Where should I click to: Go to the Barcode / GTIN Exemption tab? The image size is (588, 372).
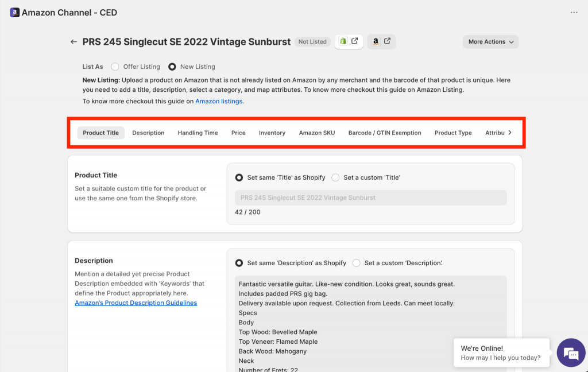coord(385,133)
